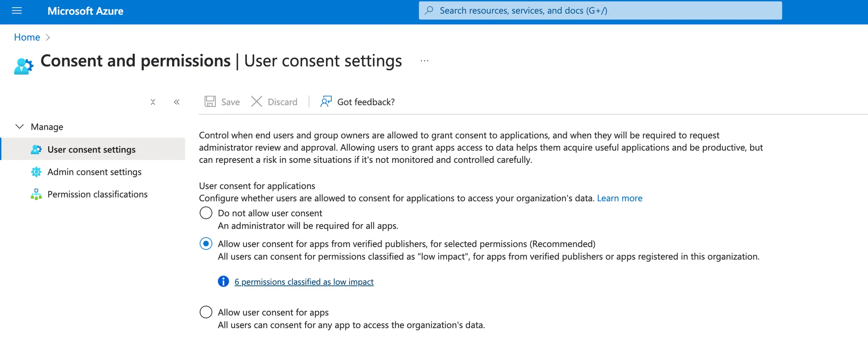This screenshot has height=341, width=868.
Task: Focus the search resources, services, and docs field
Action: tap(600, 11)
